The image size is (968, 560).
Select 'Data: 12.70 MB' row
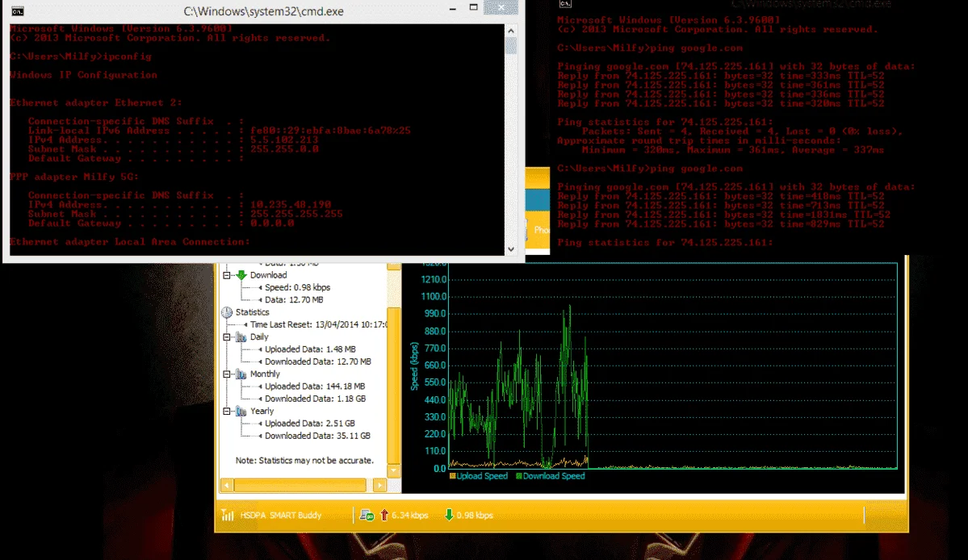(x=294, y=299)
